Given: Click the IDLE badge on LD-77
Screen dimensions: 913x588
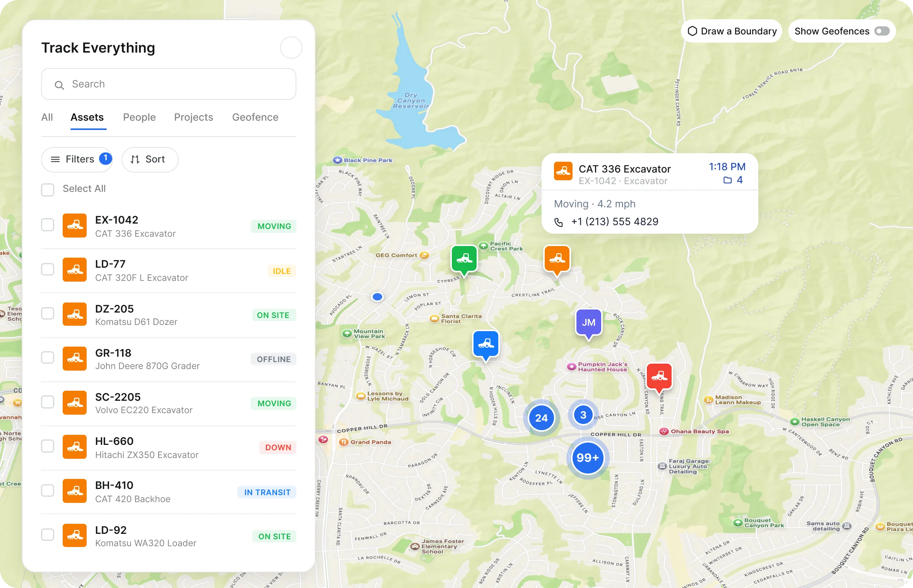Looking at the screenshot, I should (x=282, y=271).
